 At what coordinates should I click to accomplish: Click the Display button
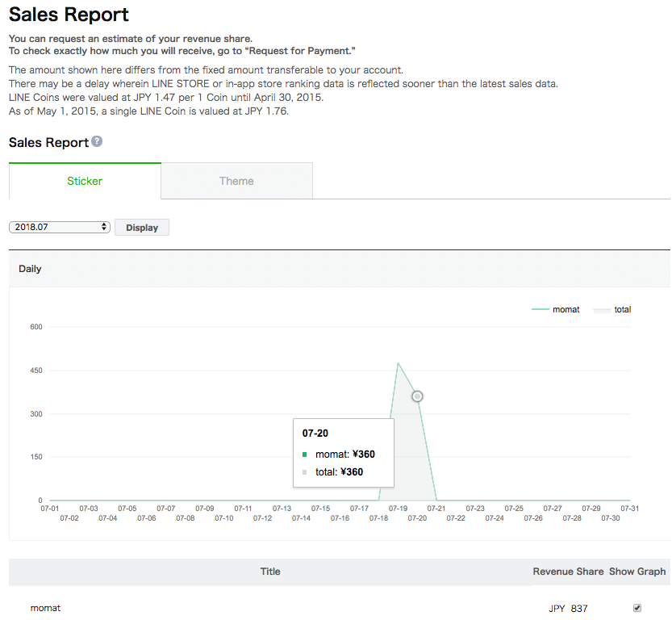[142, 227]
